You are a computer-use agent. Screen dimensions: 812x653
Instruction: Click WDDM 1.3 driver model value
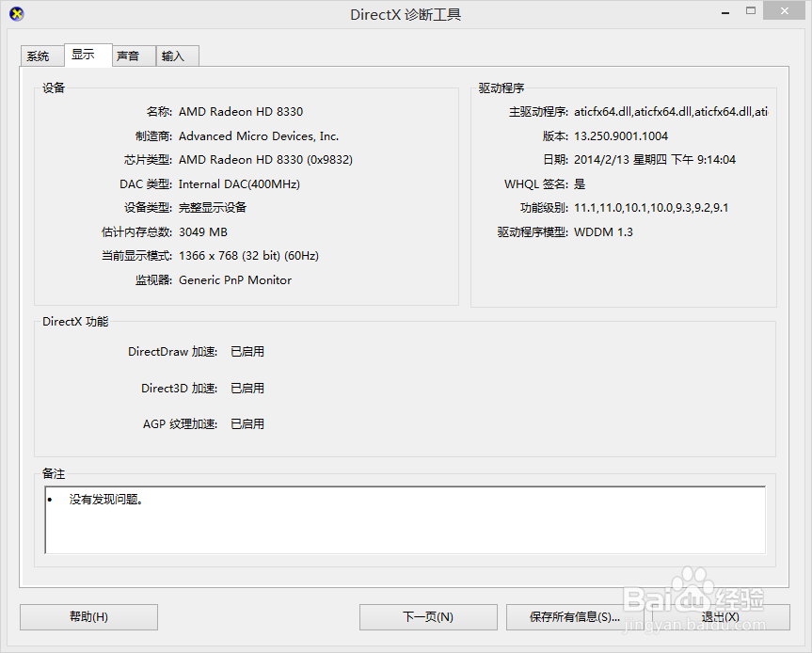[603, 232]
